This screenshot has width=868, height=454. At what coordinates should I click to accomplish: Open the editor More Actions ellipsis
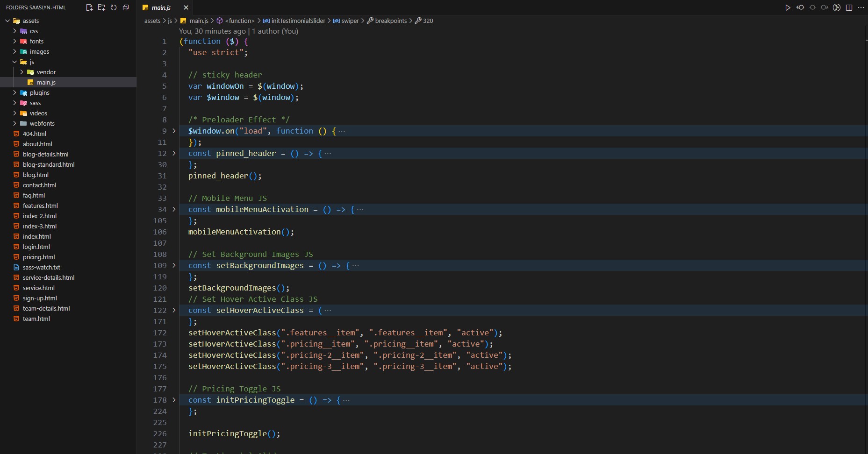tap(861, 7)
